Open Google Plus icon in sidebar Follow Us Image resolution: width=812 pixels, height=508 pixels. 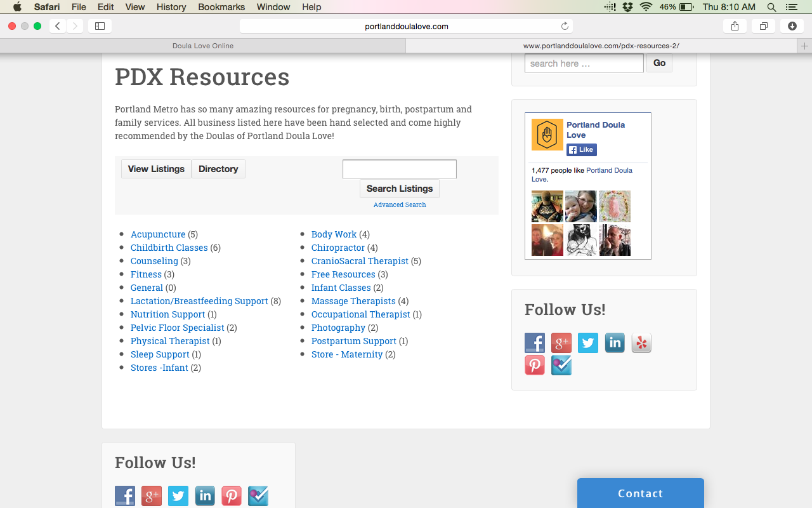click(561, 343)
